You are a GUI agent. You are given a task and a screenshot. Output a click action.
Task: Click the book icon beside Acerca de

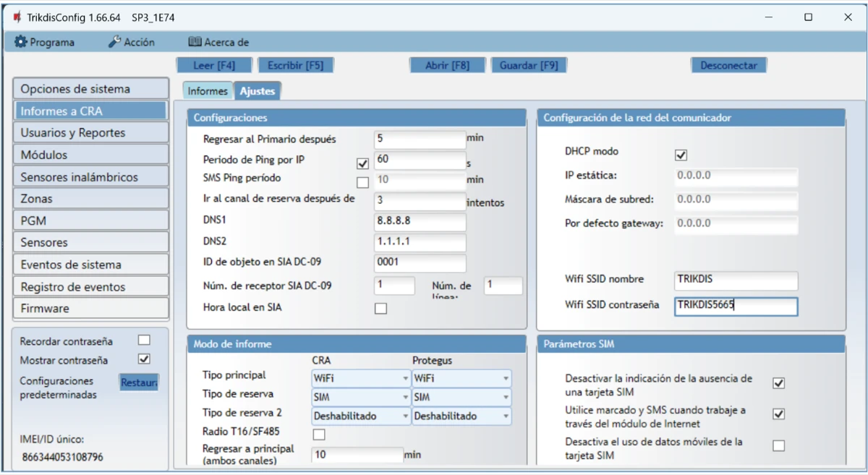195,42
